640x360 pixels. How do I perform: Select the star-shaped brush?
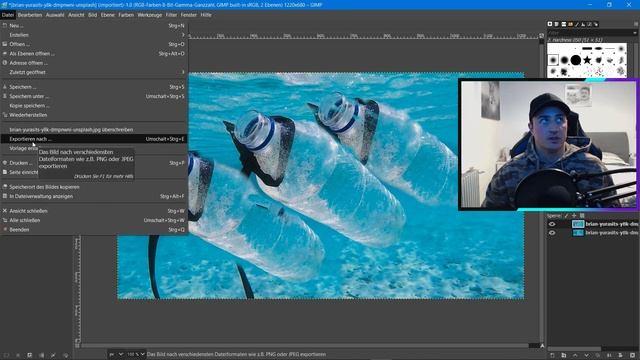587,60
